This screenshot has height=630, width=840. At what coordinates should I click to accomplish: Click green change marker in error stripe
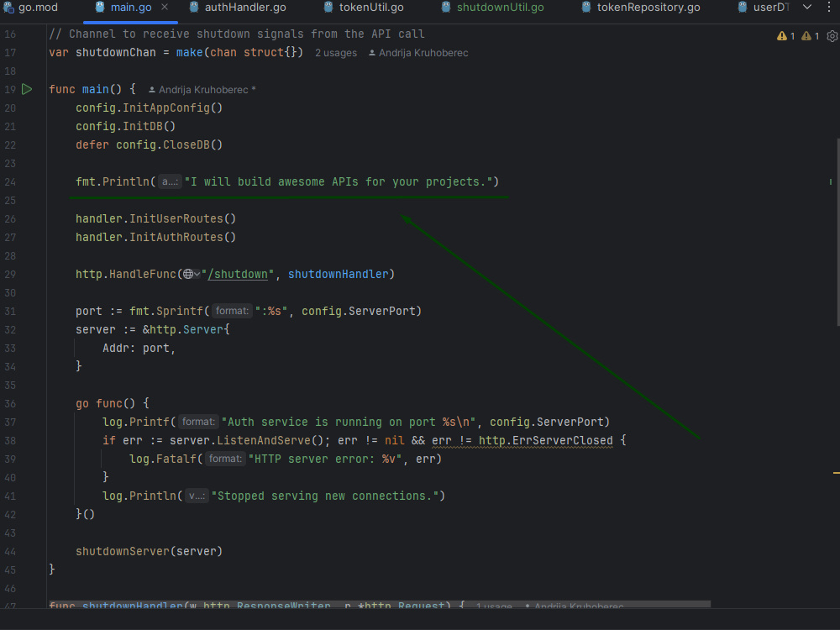[831, 182]
